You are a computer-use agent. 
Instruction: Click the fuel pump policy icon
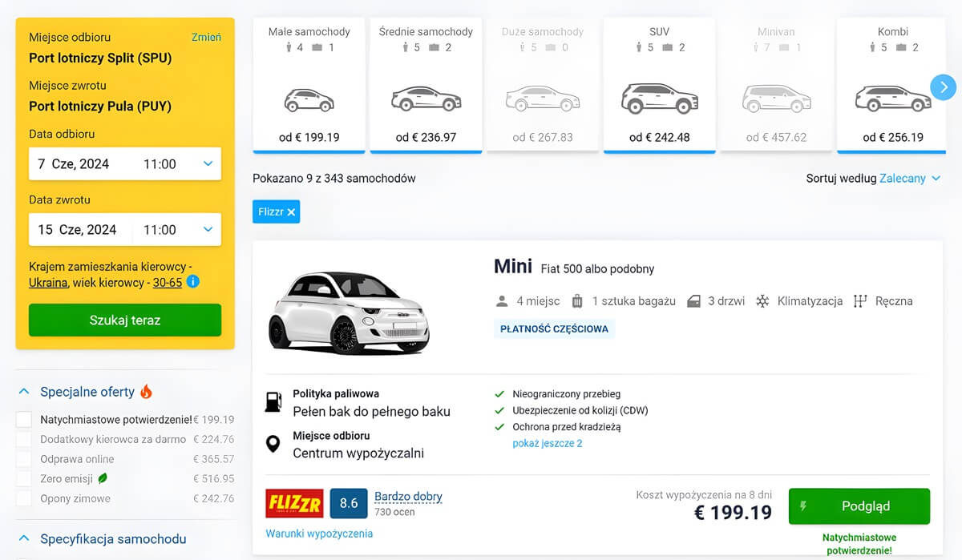pyautogui.click(x=273, y=402)
